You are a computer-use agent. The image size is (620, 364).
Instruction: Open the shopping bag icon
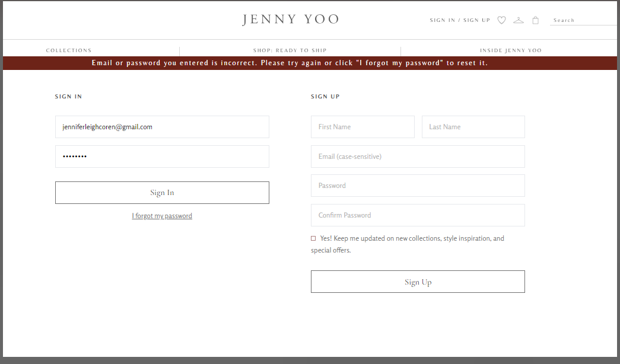(x=536, y=20)
